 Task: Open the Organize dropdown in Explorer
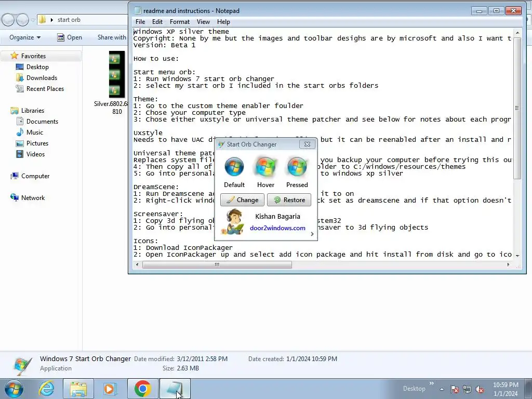tap(25, 37)
